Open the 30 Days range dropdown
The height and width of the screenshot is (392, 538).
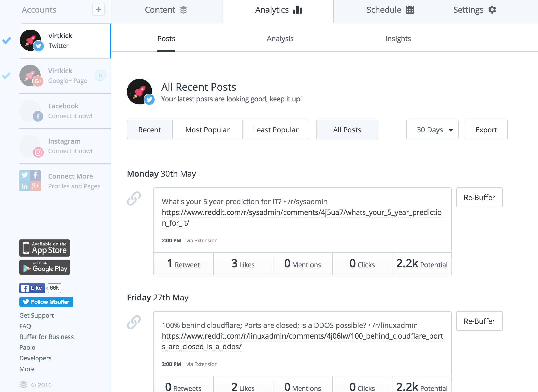click(432, 130)
